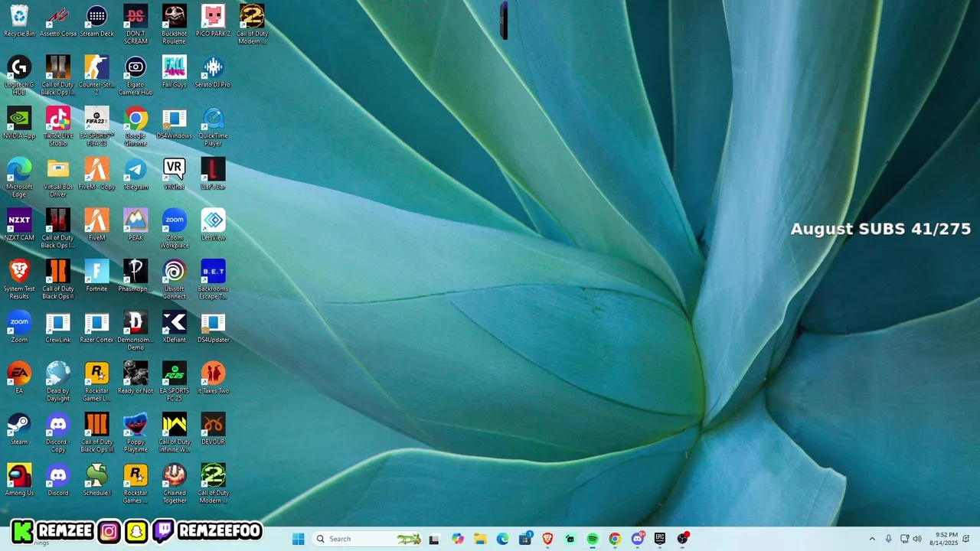Screen dimensions: 980x551
Task: Select the Dead by Daylight icon
Action: (58, 382)
